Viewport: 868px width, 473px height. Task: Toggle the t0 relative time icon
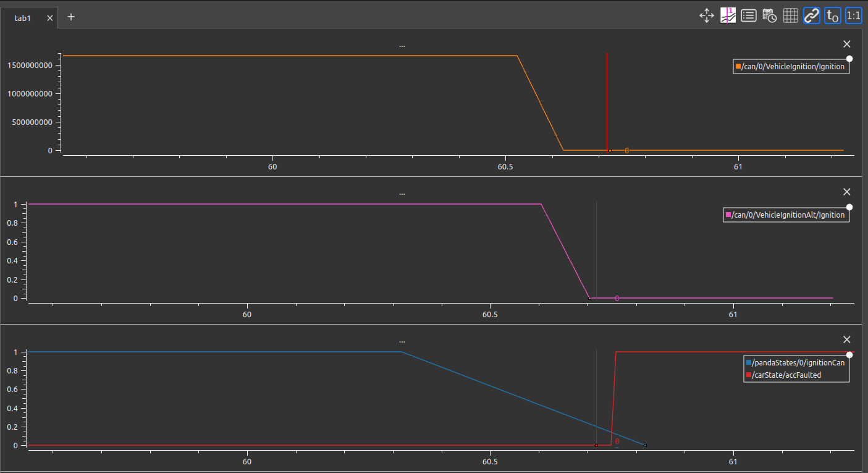click(x=832, y=15)
